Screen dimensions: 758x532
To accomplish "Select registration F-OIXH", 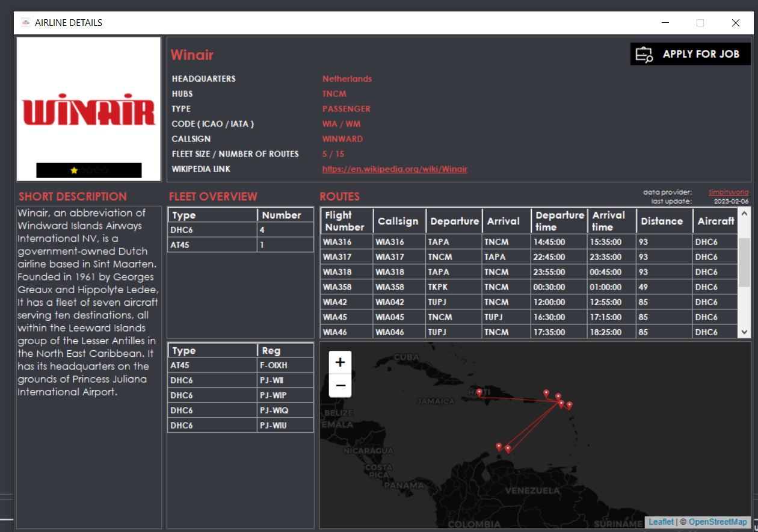I will coord(285,365).
